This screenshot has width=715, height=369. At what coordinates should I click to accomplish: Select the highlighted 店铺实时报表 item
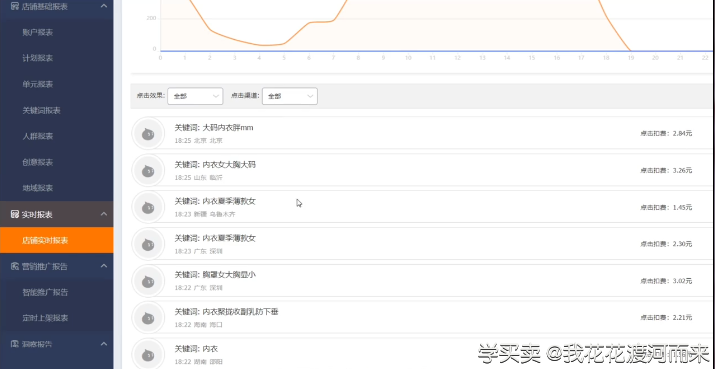(57, 240)
